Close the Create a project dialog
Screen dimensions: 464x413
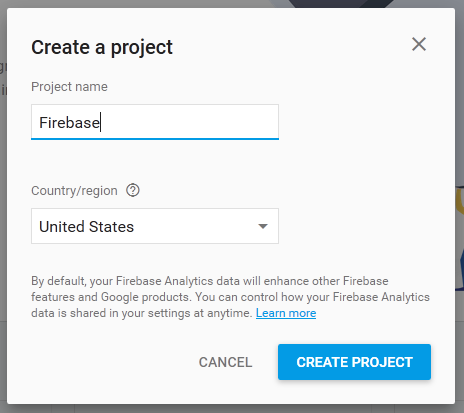click(x=419, y=44)
